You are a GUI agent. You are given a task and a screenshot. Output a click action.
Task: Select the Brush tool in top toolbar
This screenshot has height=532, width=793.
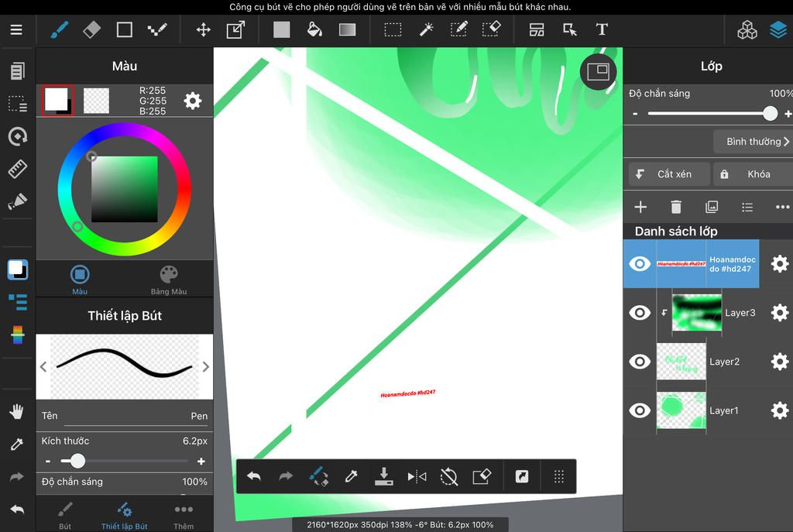coord(59,29)
